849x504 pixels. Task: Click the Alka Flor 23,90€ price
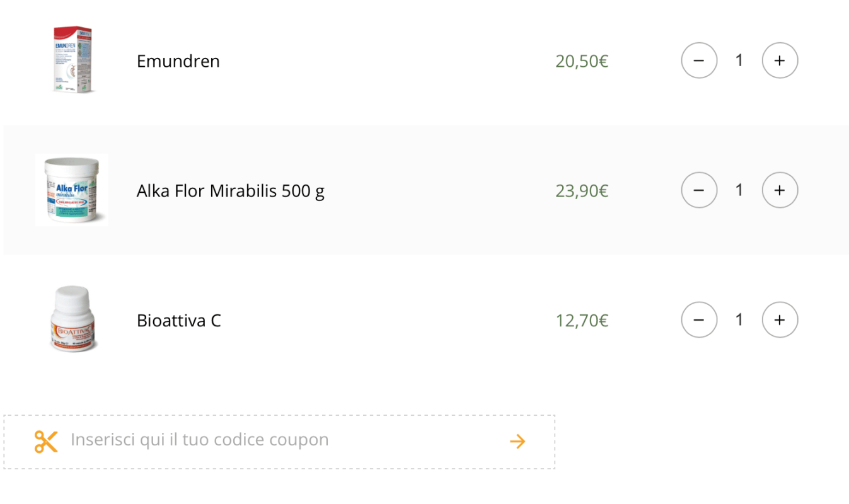(582, 191)
